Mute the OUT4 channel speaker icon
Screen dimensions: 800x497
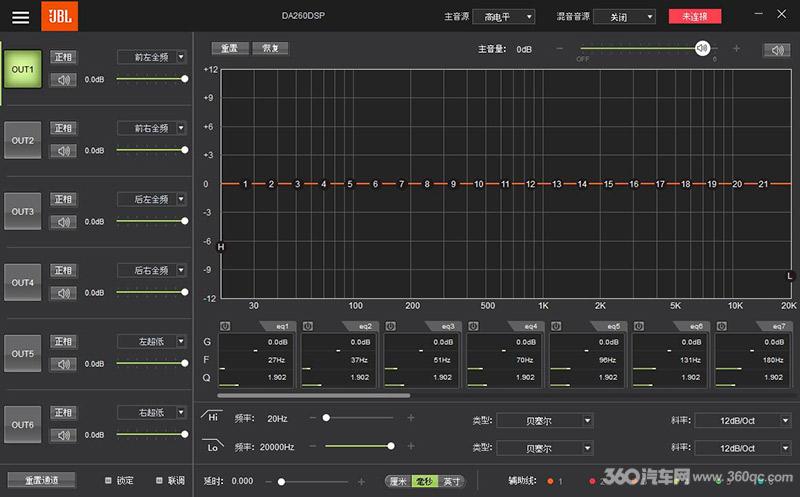click(63, 293)
